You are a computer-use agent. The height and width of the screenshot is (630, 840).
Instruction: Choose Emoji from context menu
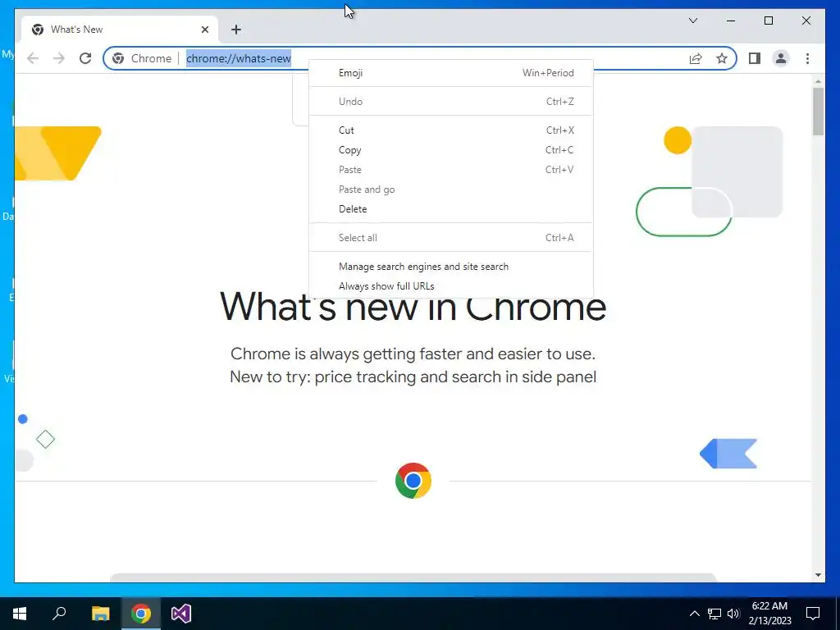451,73
